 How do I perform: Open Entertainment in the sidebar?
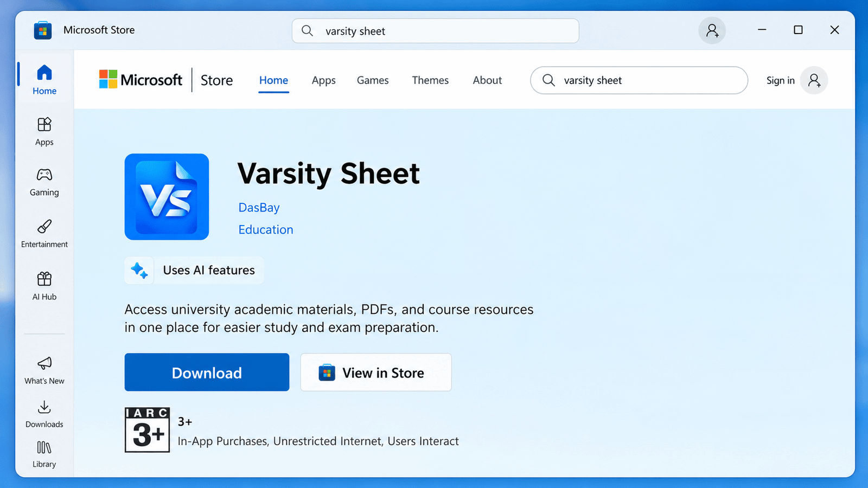[44, 233]
